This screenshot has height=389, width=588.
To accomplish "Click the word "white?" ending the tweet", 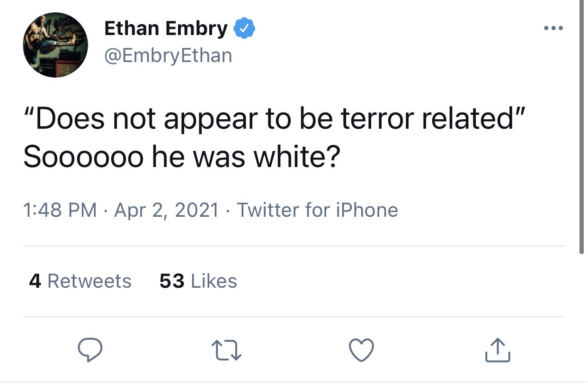I will 297,157.
